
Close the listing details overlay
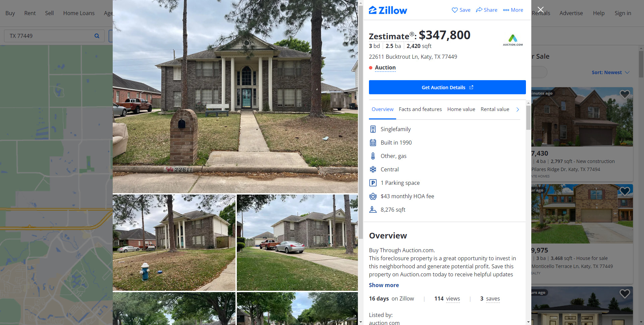click(540, 10)
